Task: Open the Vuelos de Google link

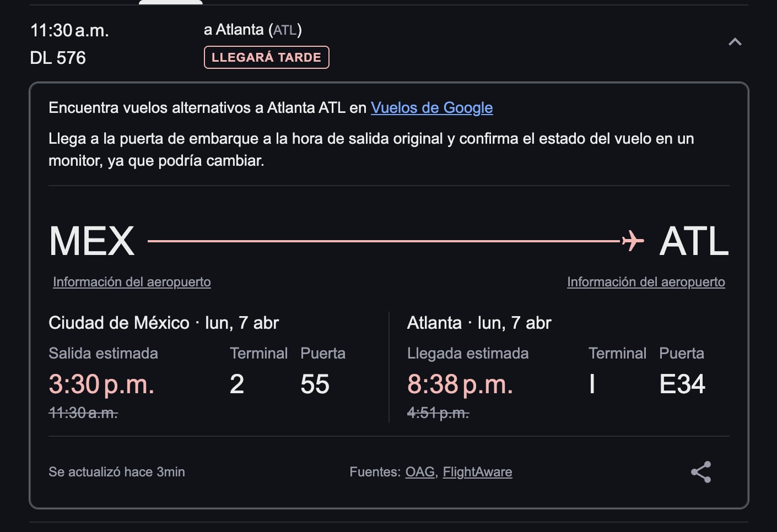Action: (431, 107)
